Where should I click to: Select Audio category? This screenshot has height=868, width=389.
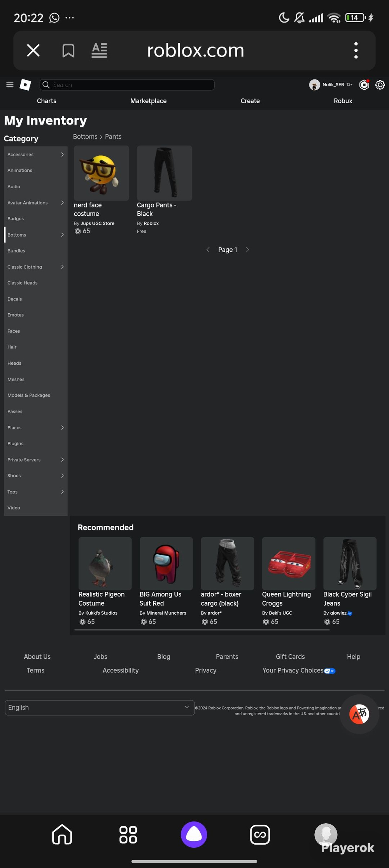point(36,187)
